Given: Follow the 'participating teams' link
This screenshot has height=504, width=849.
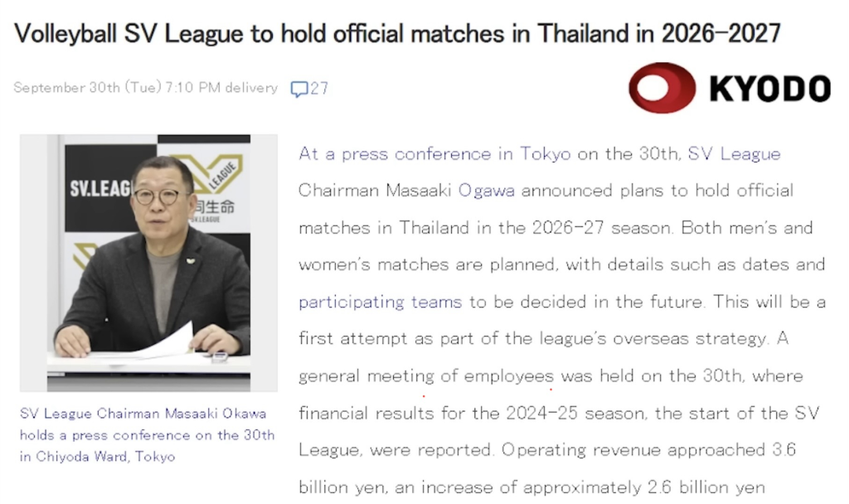Looking at the screenshot, I should point(380,302).
